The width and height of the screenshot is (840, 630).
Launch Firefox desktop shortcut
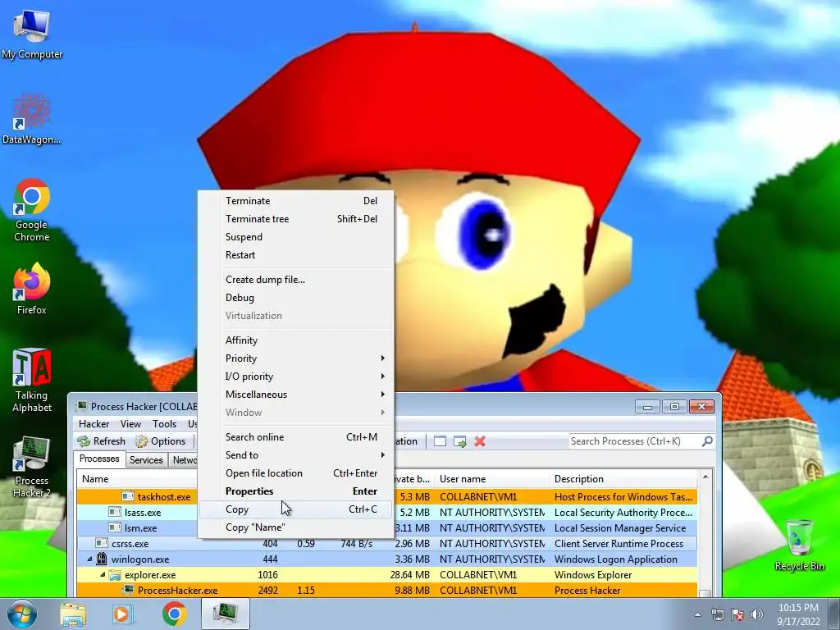32,289
